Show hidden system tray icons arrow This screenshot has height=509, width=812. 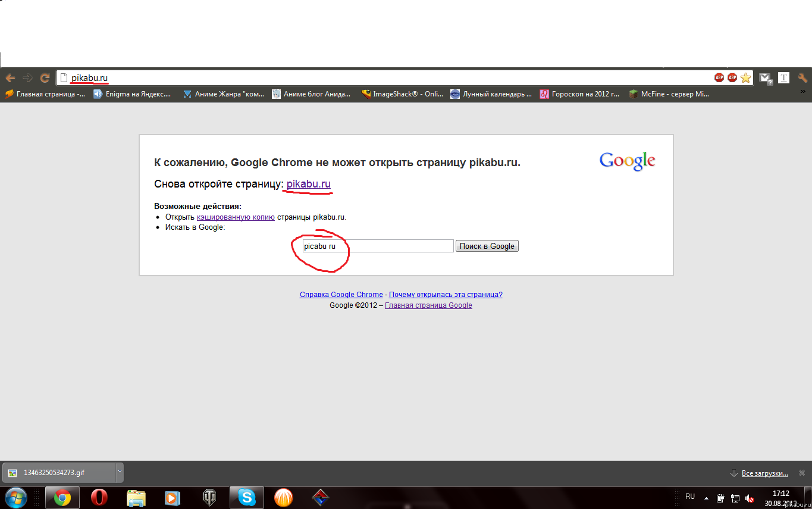click(706, 498)
